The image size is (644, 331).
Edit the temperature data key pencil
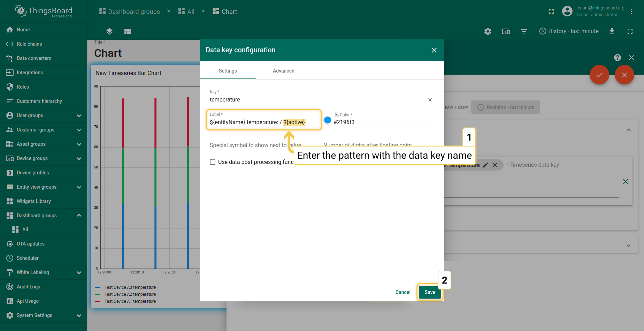pos(485,165)
